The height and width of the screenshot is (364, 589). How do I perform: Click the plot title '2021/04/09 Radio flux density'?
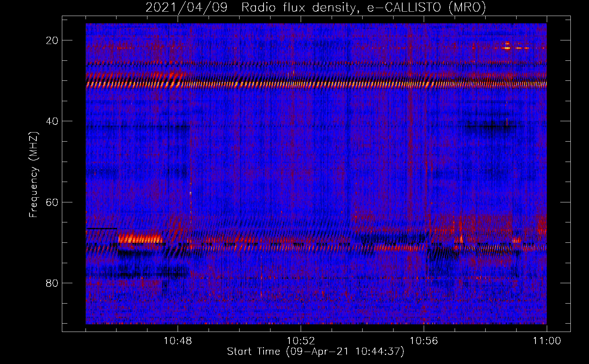(316, 7)
